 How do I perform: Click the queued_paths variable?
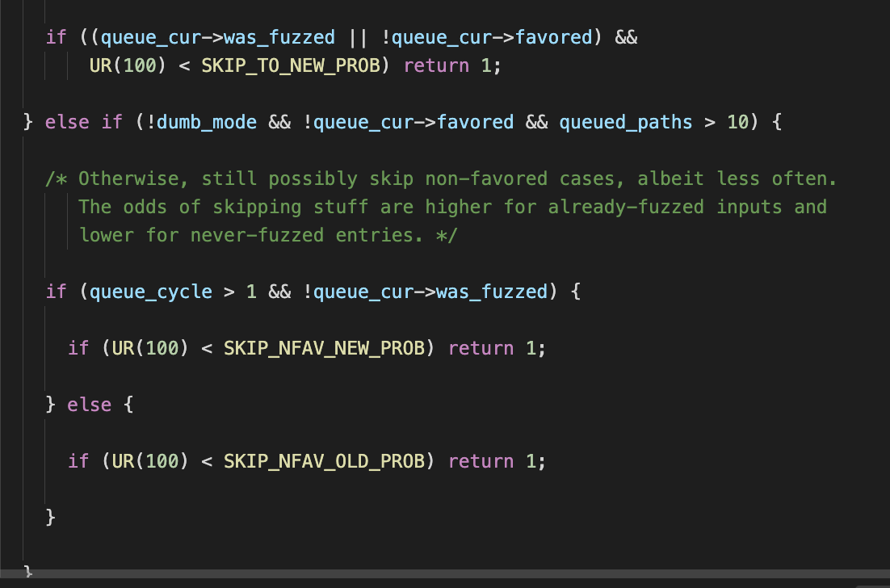[x=626, y=122]
